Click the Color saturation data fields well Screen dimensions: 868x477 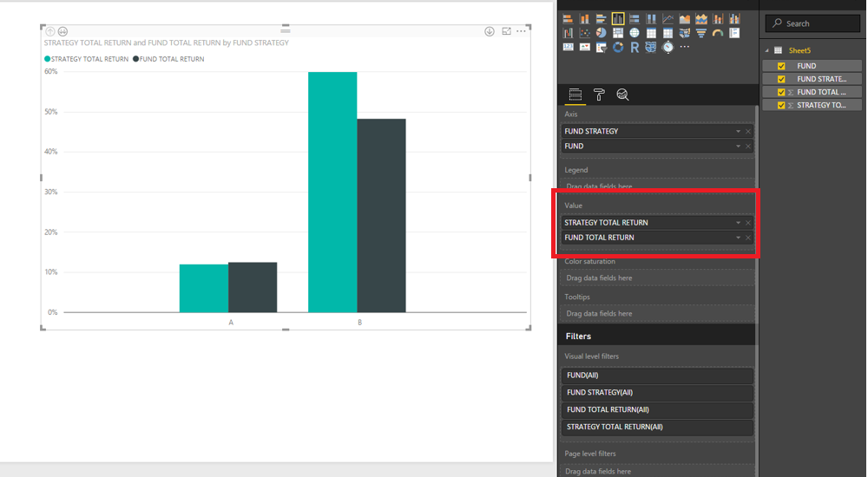tap(657, 278)
